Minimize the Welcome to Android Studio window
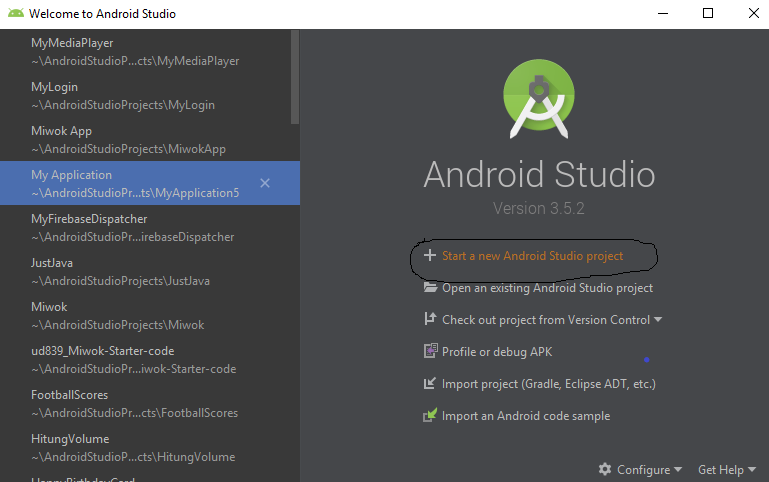769x482 pixels. (663, 13)
